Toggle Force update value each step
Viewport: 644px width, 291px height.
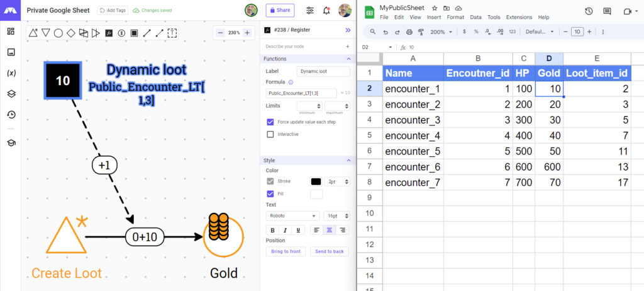270,122
